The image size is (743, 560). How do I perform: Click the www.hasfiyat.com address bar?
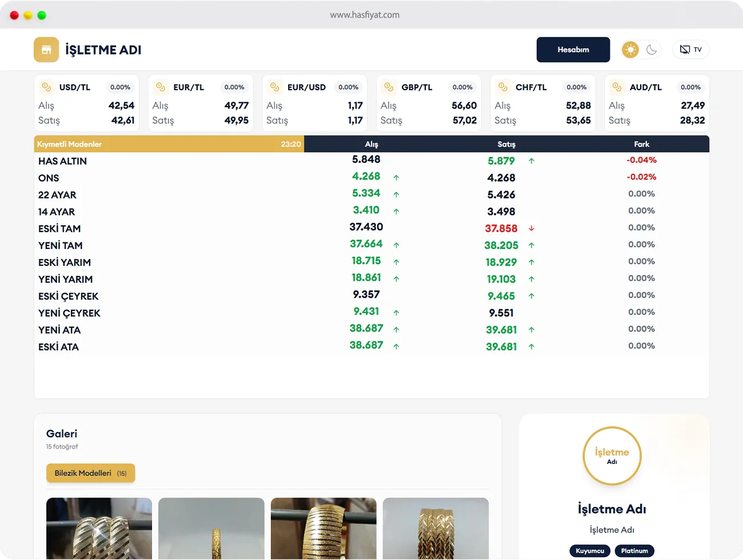[x=365, y=15]
